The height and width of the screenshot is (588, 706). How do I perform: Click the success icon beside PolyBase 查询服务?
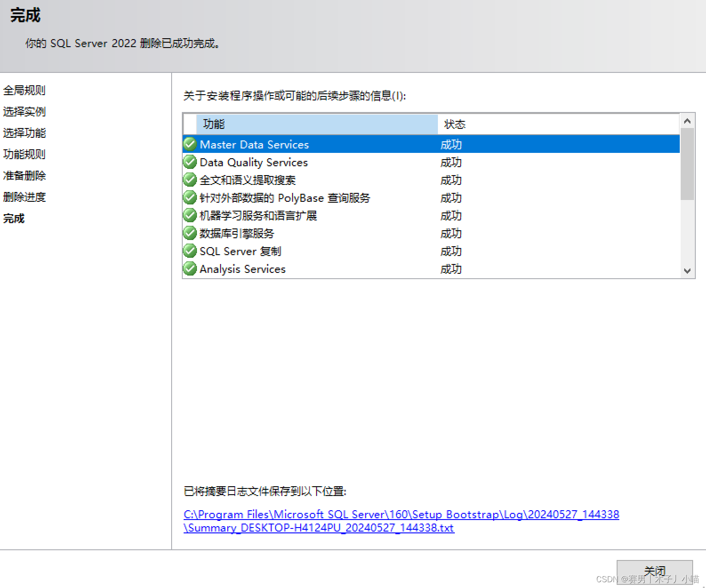click(x=190, y=197)
